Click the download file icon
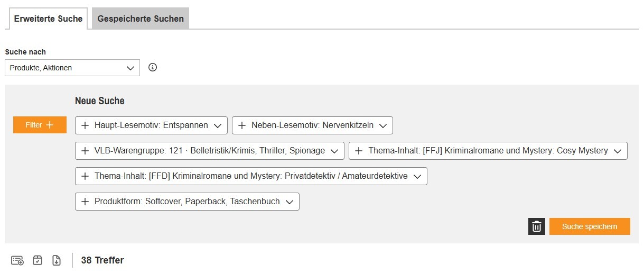 click(57, 260)
